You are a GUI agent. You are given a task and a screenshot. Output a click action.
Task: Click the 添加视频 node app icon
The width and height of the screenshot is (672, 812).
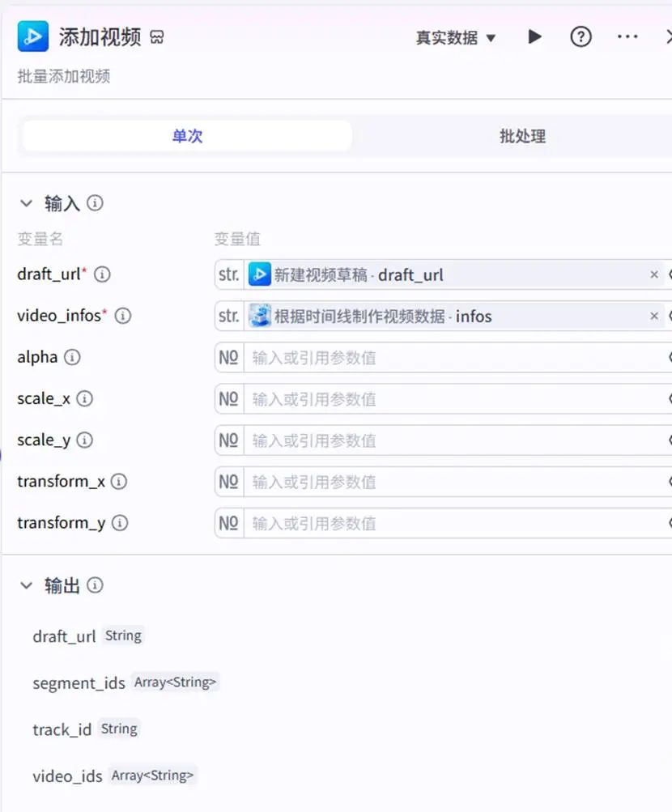pos(32,36)
